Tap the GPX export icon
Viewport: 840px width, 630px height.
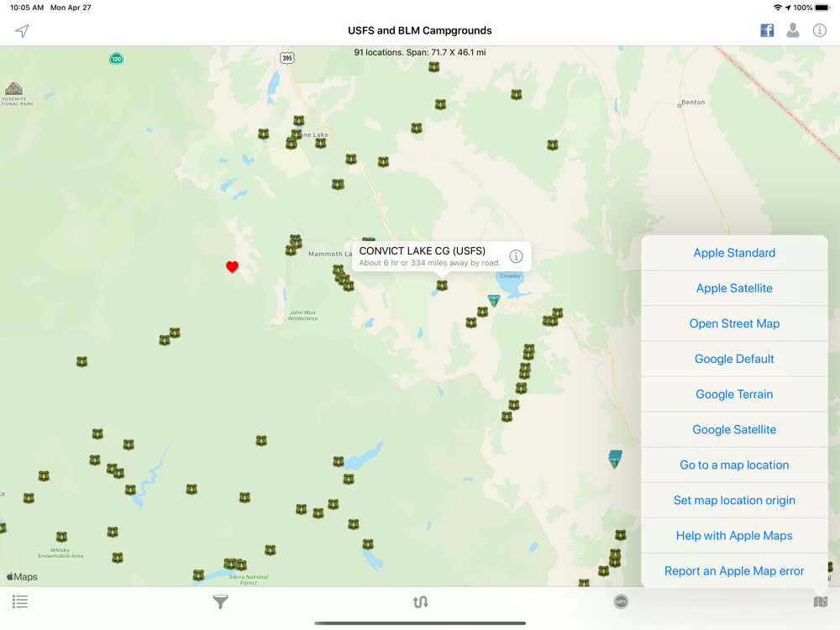pyautogui.click(x=621, y=601)
